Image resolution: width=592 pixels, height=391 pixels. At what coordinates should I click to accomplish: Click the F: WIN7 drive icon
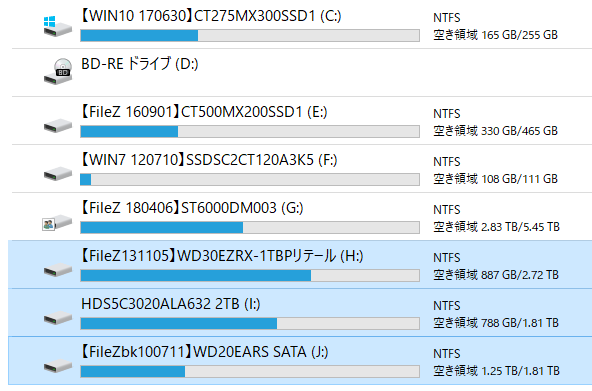click(x=58, y=174)
